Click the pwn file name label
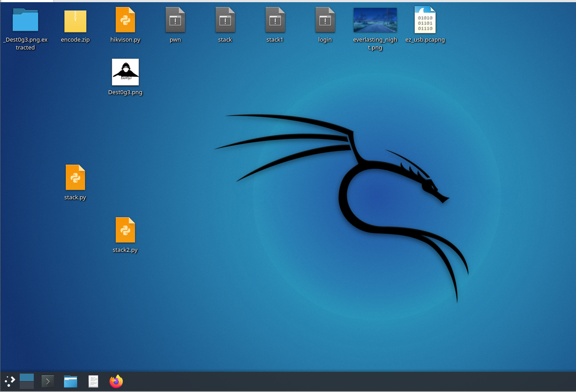Image resolution: width=576 pixels, height=392 pixels. tap(175, 40)
